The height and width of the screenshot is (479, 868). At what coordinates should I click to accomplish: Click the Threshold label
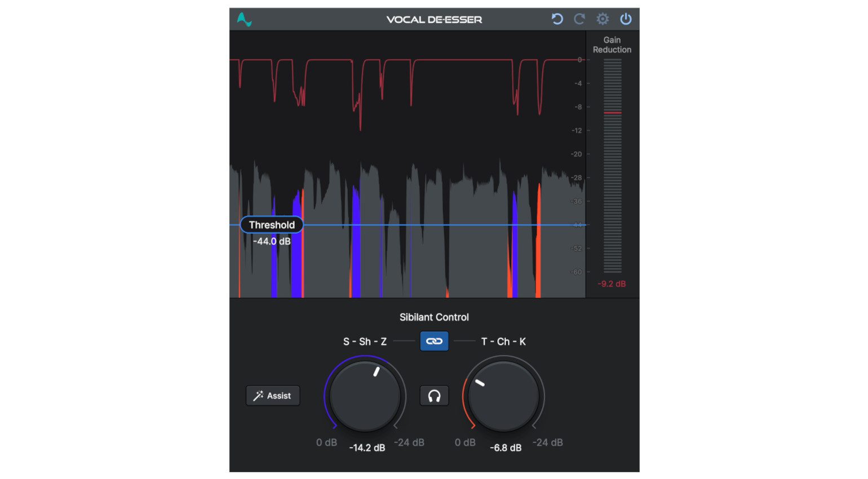click(271, 224)
